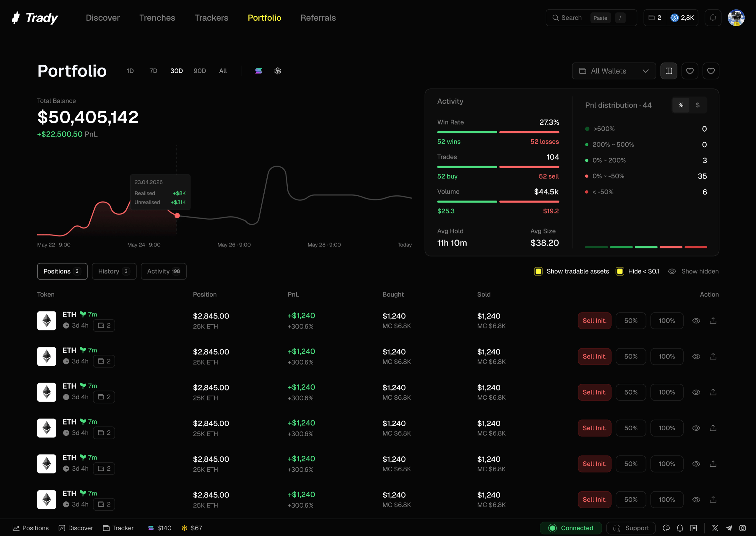756x536 pixels.
Task: Open the notifications bell in header
Action: pos(713,18)
